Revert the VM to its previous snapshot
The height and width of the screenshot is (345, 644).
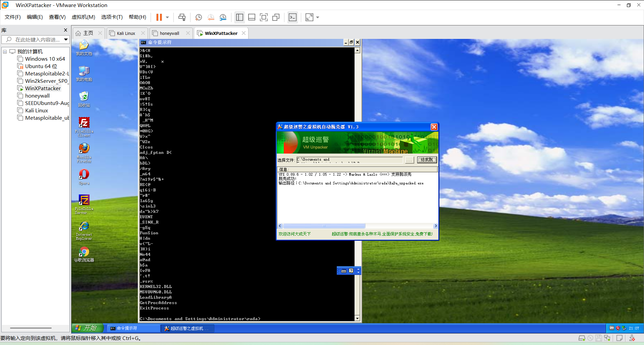[211, 17]
